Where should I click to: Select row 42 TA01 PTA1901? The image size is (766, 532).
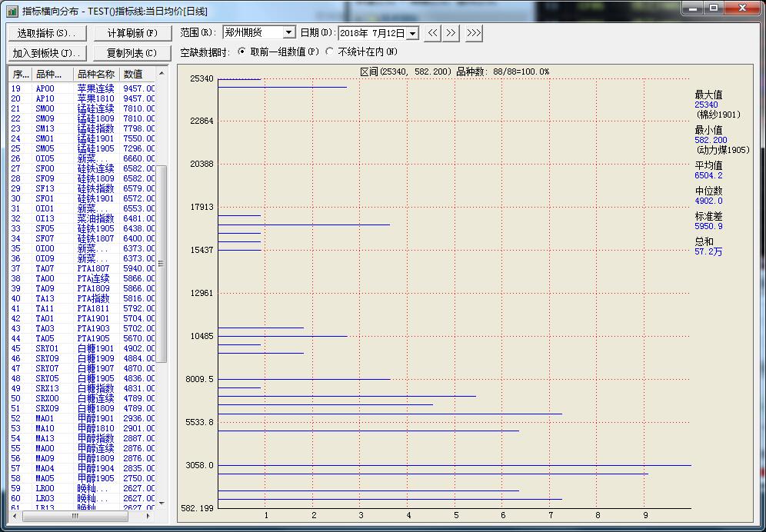[82, 318]
